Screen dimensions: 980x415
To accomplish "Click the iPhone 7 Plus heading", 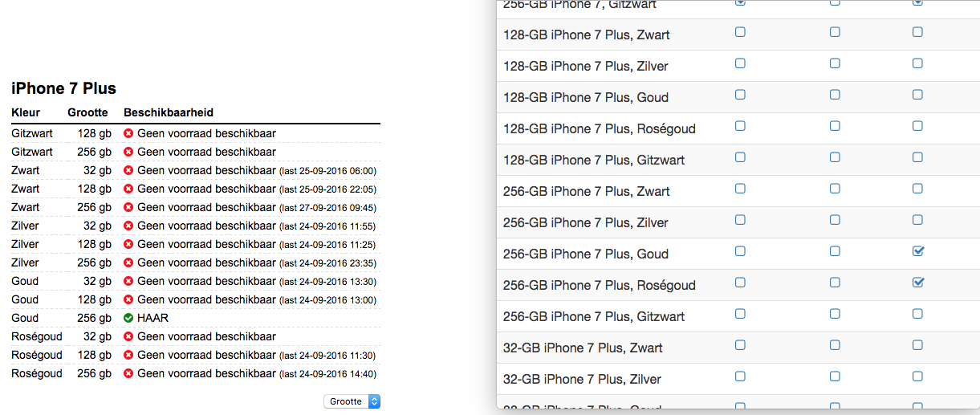I will tap(63, 88).
